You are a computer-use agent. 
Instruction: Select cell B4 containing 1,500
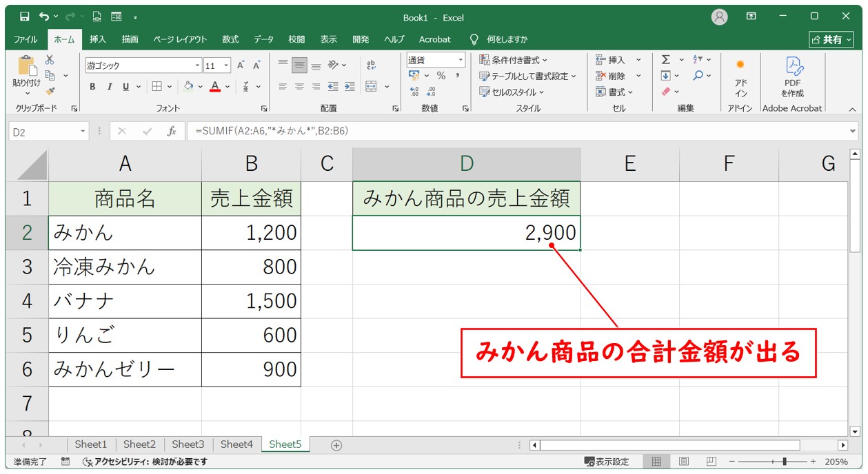[x=251, y=301]
